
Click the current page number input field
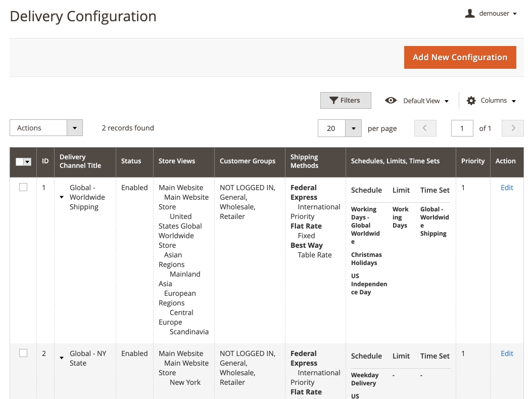pos(462,128)
